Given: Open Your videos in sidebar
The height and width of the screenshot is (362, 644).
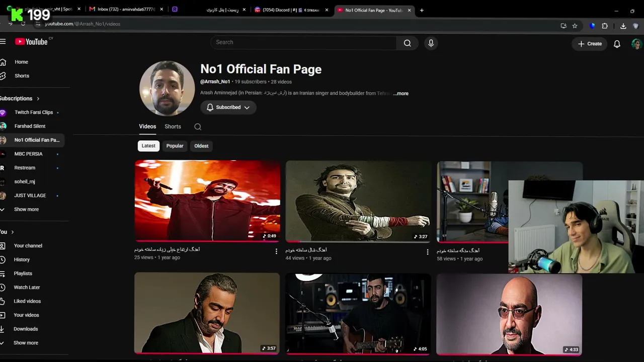Looking at the screenshot, I should (26, 315).
